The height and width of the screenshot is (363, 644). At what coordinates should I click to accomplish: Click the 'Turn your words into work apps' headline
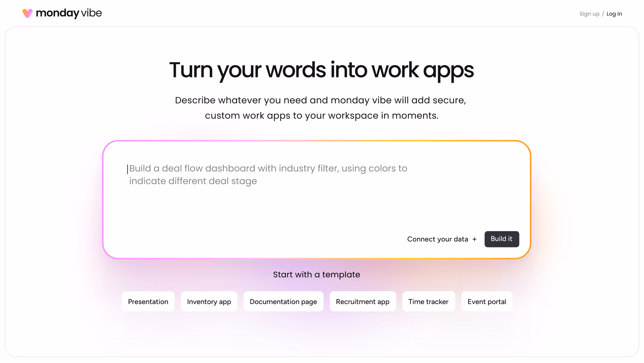322,70
